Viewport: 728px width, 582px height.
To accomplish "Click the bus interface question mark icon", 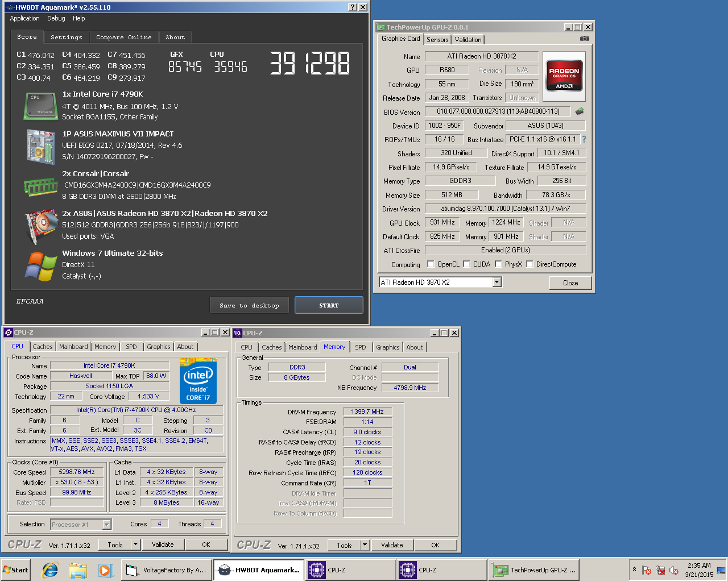I will point(584,139).
